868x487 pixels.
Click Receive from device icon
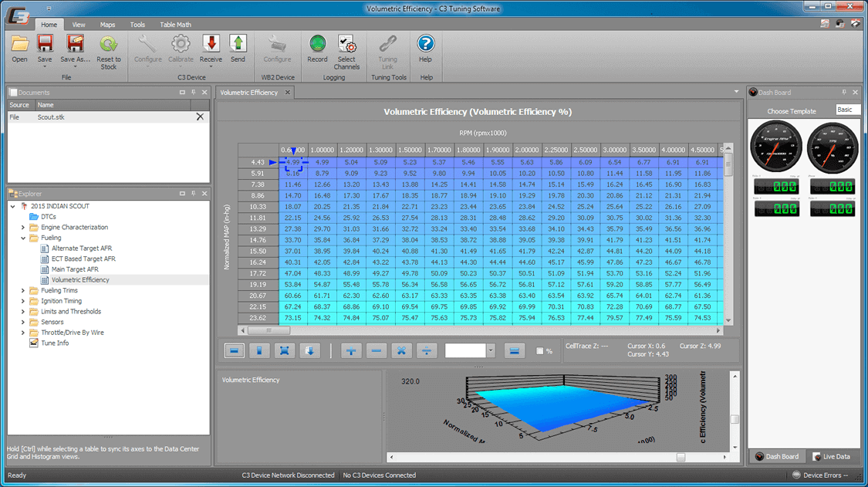[x=211, y=44]
